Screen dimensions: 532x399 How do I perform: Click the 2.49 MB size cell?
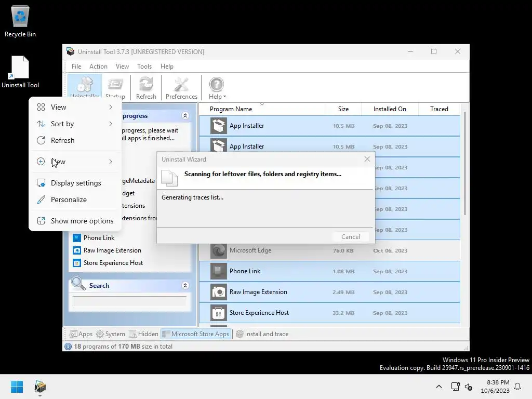(343, 292)
